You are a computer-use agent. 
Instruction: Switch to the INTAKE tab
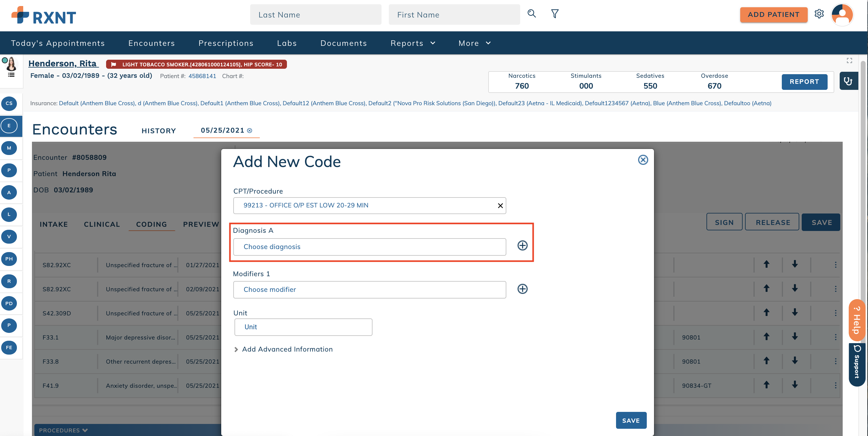(54, 224)
